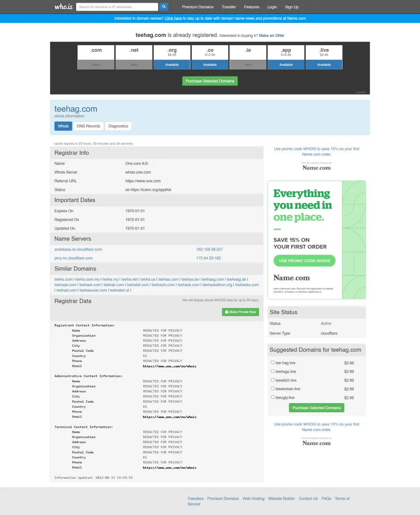Viewport: 420px width, 515px height.
Task: Open the Sign Up page
Action: (292, 7)
